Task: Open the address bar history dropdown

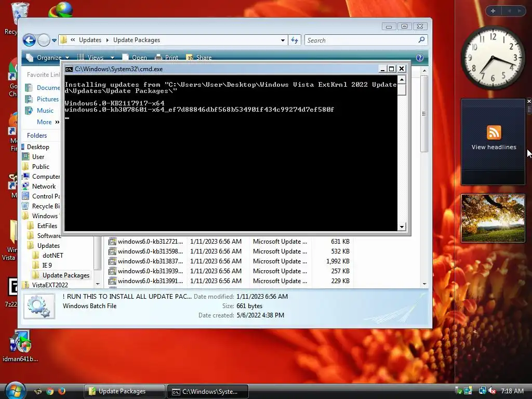Action: tap(283, 41)
